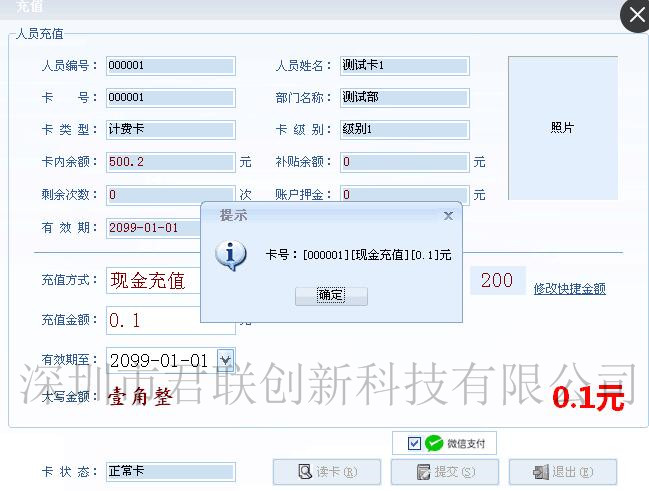649x491 pixels.
Task: Choose the 200 quick amount
Action: [x=498, y=280]
